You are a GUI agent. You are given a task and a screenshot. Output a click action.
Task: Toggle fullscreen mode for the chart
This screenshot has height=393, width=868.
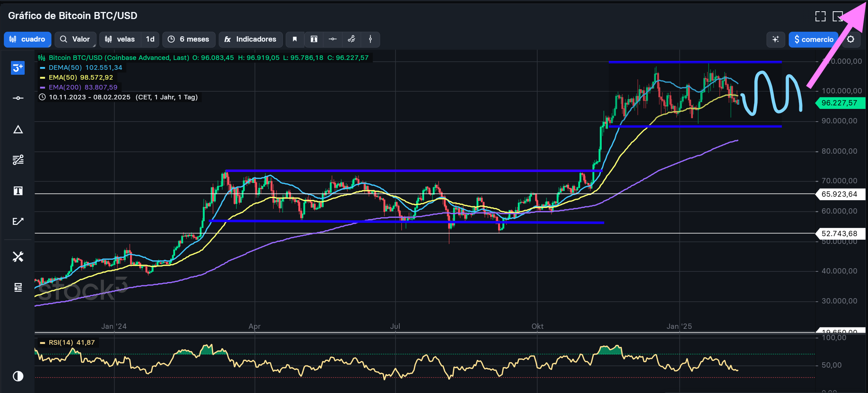[820, 16]
